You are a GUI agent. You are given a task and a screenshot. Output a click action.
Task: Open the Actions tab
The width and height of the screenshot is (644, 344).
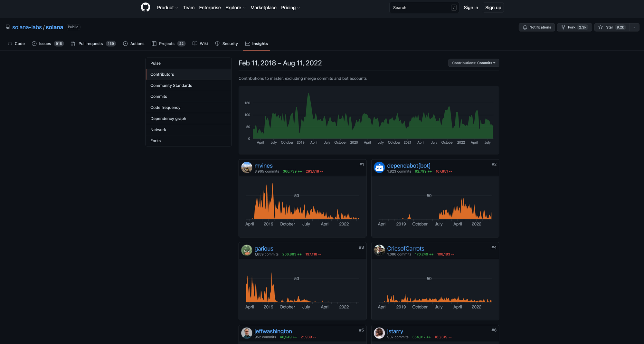pyautogui.click(x=134, y=43)
